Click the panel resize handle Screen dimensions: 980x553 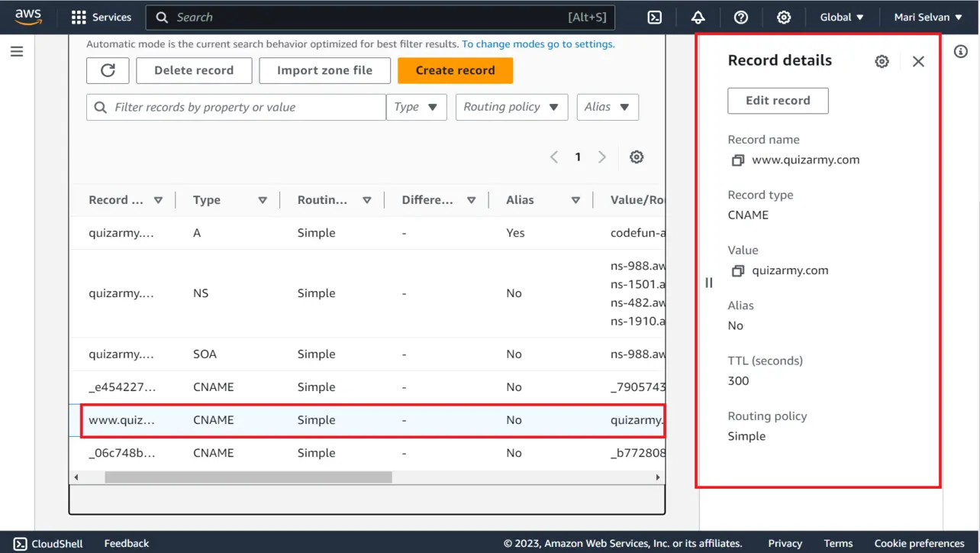[x=709, y=283]
